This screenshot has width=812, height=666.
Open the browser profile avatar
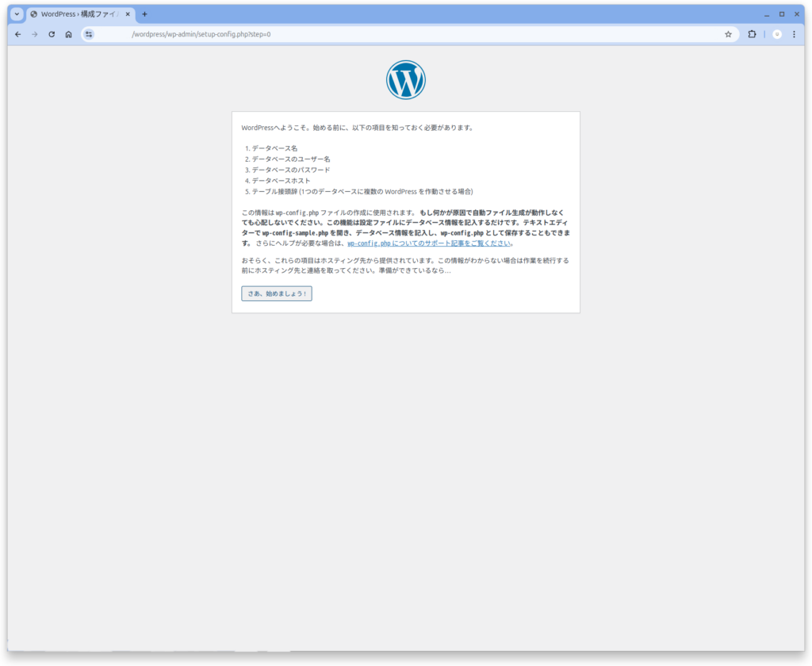coord(777,34)
